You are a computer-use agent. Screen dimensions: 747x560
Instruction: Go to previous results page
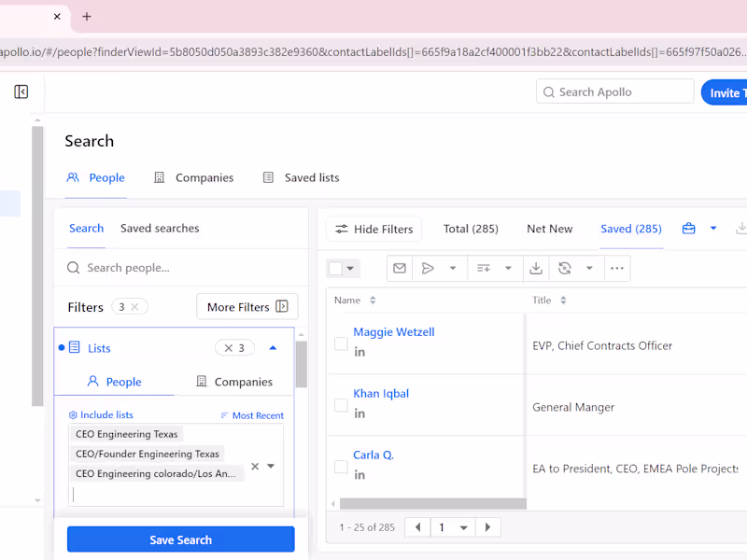click(x=417, y=527)
